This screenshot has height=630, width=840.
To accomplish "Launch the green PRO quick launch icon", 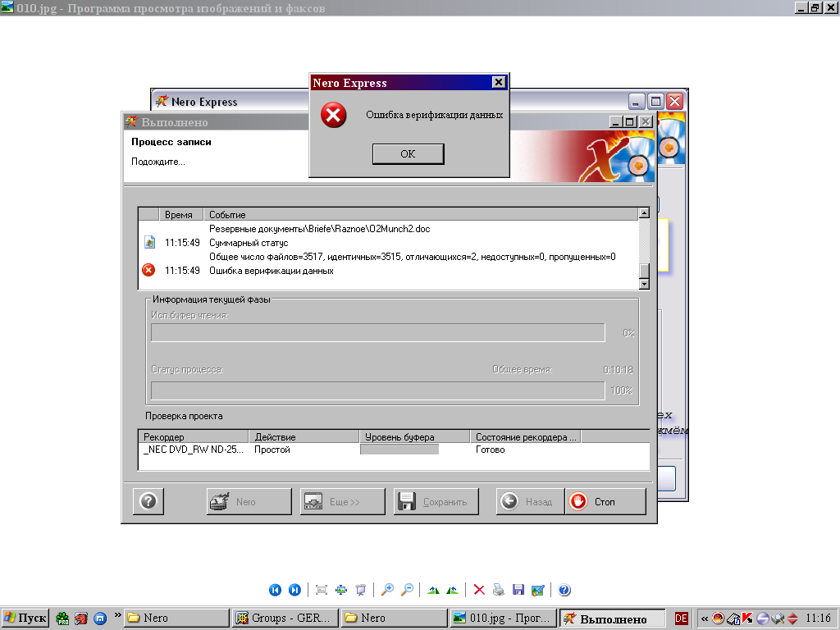I will click(x=62, y=619).
